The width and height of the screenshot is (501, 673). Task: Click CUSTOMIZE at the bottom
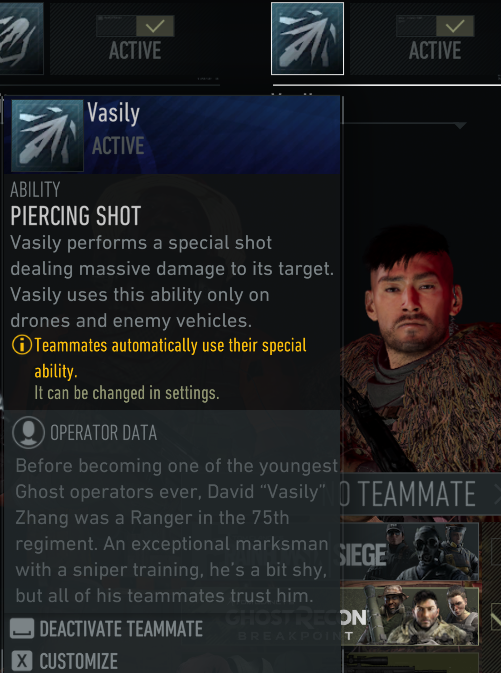pos(79,661)
